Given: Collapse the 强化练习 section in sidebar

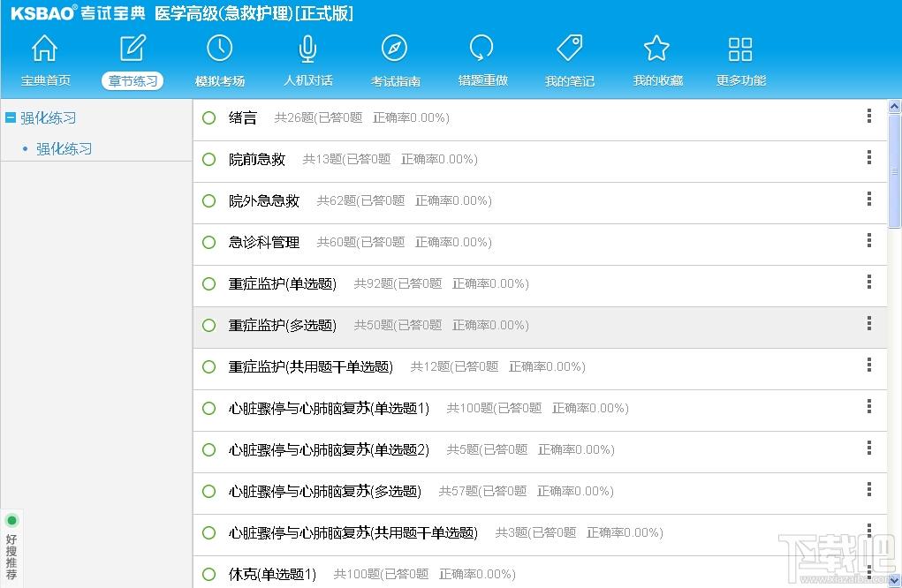Looking at the screenshot, I should click(x=9, y=117).
